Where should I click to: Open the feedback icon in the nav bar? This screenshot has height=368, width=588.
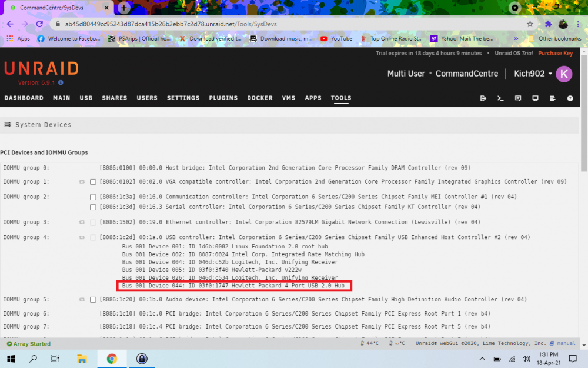(518, 98)
